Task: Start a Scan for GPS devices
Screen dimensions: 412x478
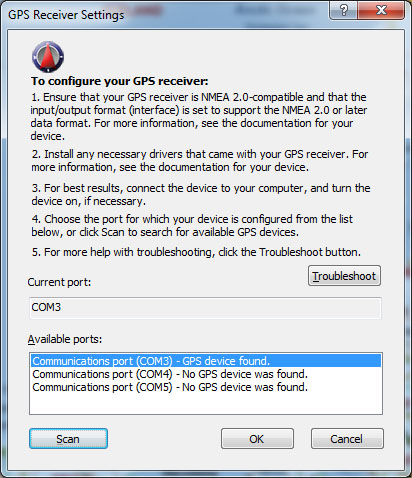Action: point(68,439)
